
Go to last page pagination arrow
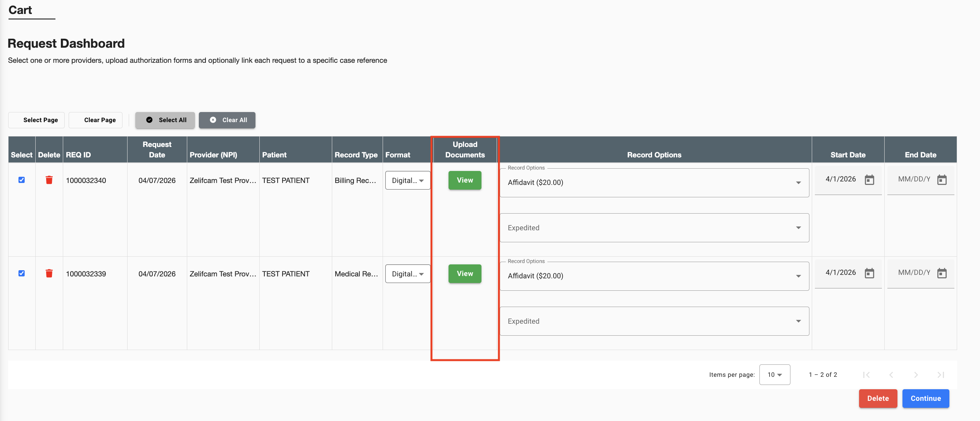pos(940,374)
